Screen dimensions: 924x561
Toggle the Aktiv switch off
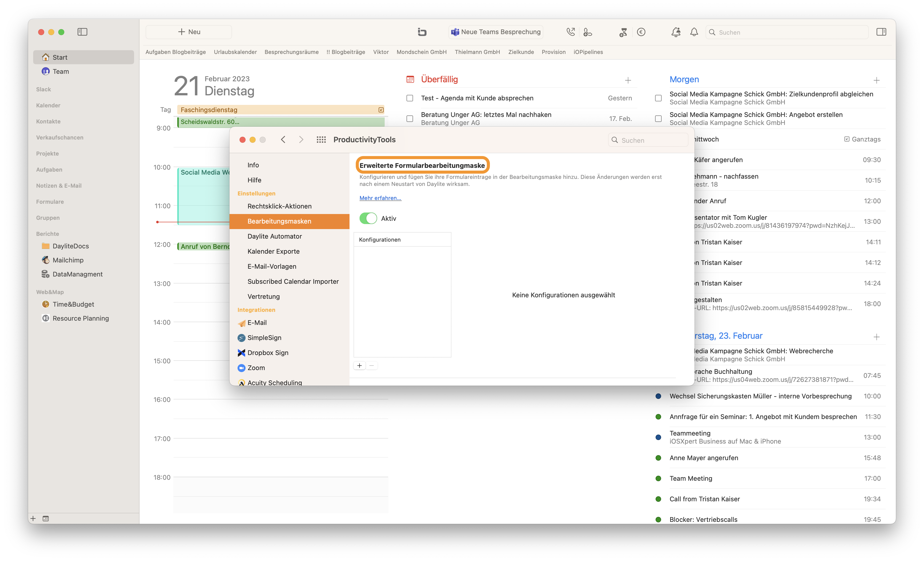coord(368,219)
